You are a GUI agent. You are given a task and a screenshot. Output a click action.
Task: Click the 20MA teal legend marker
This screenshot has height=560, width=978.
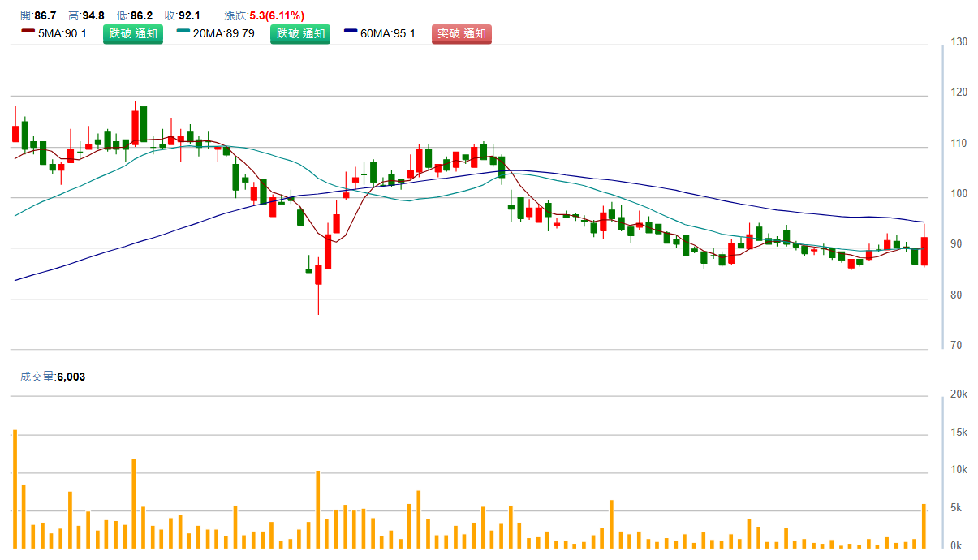(183, 32)
